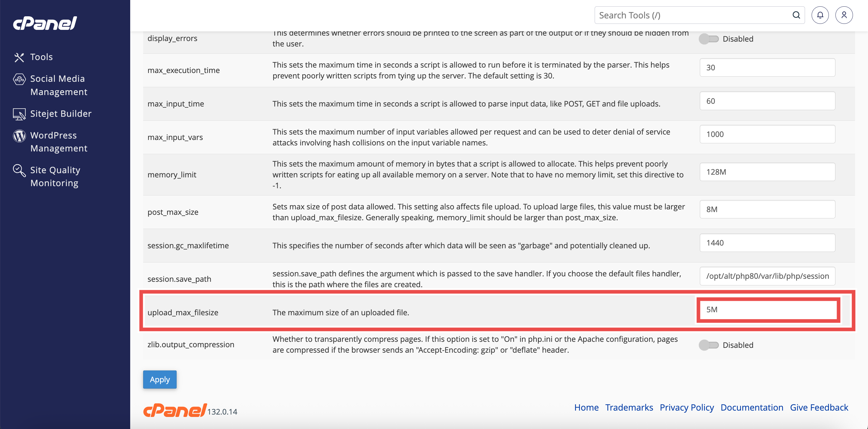Toggle the display_errors switch

point(708,39)
